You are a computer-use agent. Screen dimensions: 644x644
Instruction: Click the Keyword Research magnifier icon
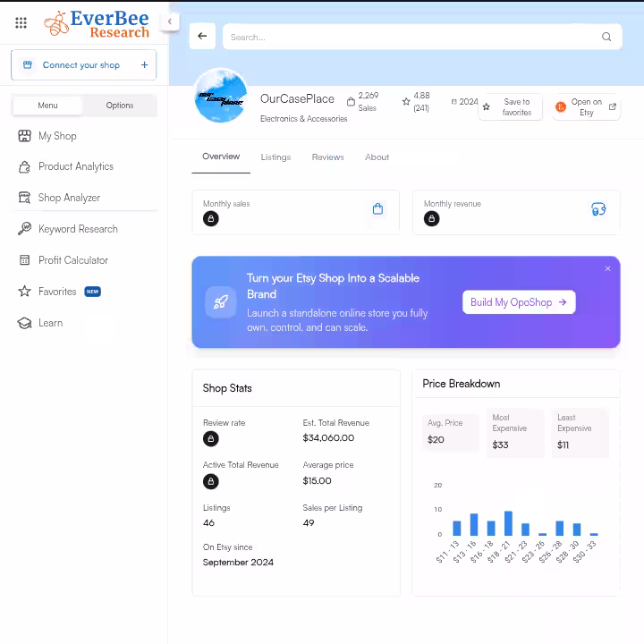[25, 229]
